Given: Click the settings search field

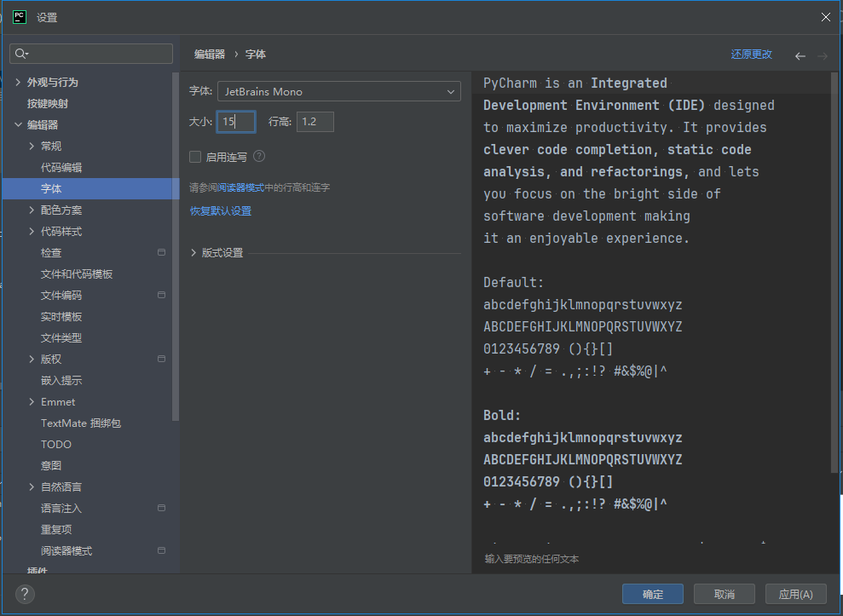Looking at the screenshot, I should (91, 54).
